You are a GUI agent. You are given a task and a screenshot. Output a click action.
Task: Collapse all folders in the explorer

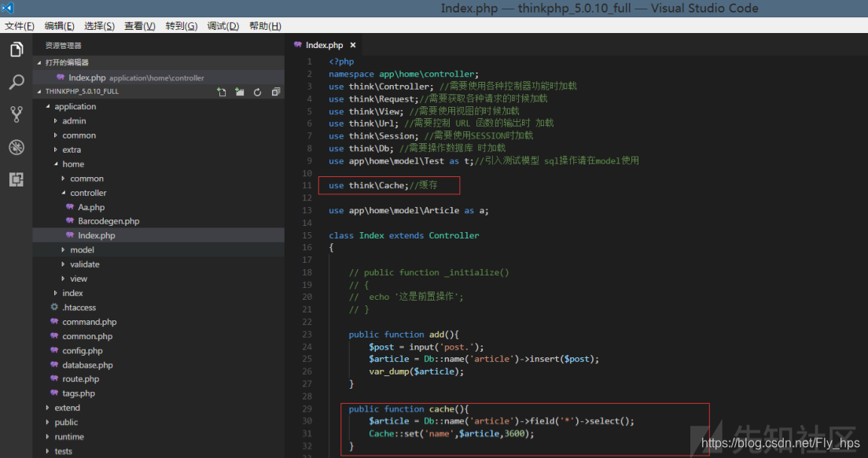pyautogui.click(x=276, y=92)
